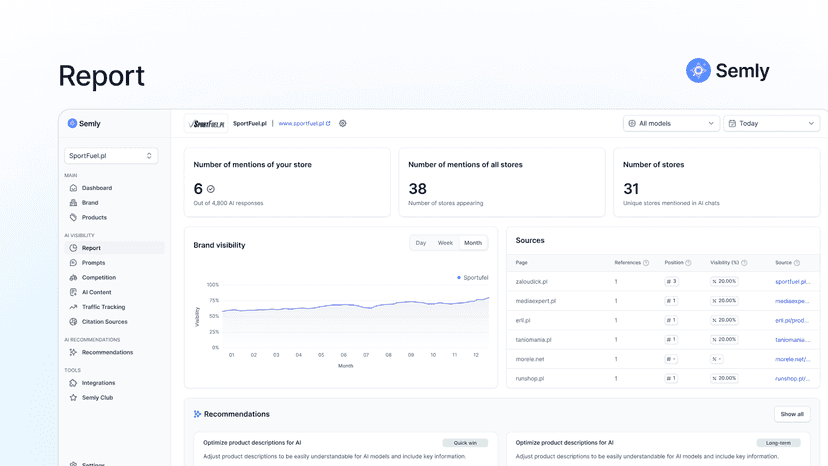Open the Dashboard menu item
The height and width of the screenshot is (466, 828).
[114, 188]
